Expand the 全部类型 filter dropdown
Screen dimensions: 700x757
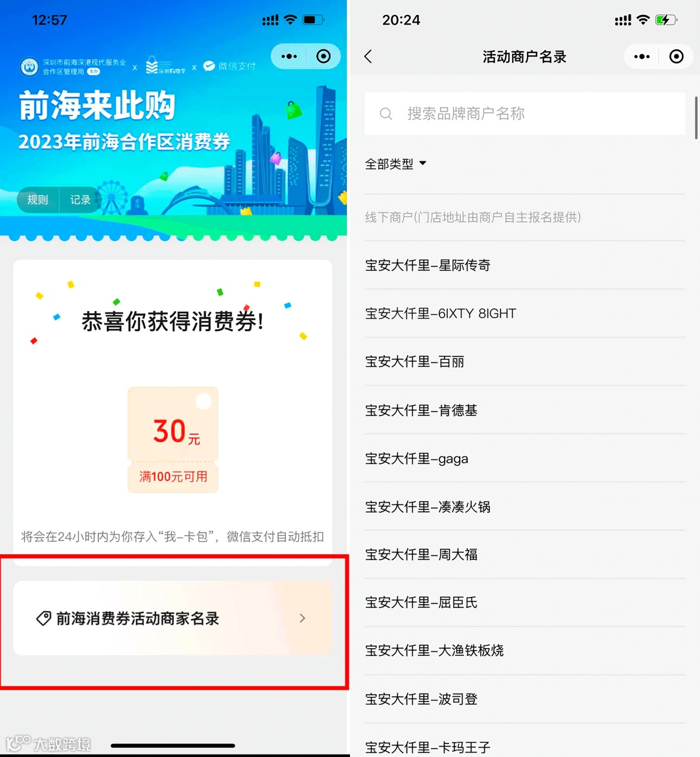[396, 164]
